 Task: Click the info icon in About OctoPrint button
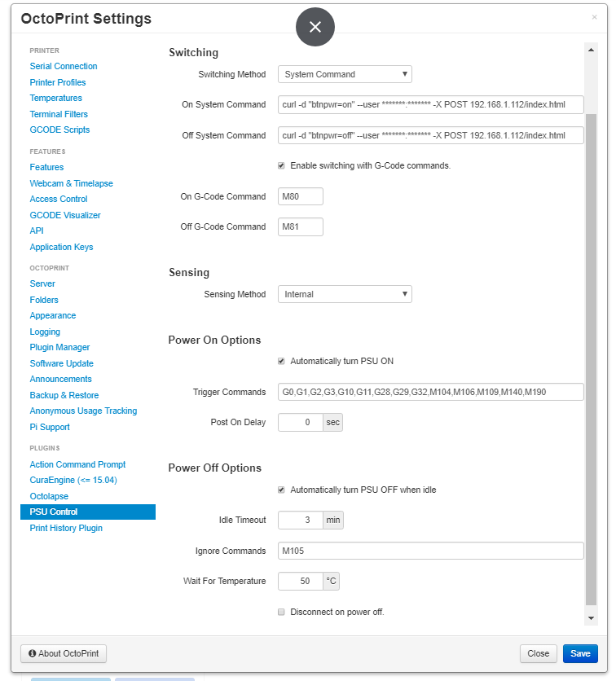[x=32, y=653]
